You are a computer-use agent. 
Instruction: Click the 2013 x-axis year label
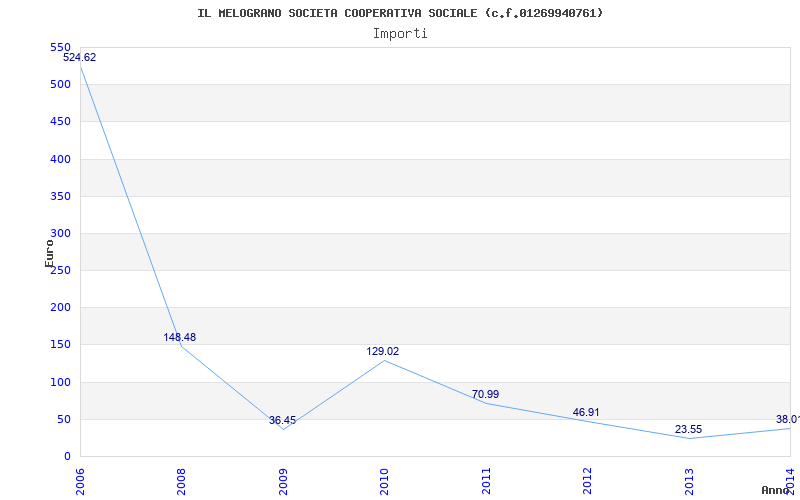(689, 483)
